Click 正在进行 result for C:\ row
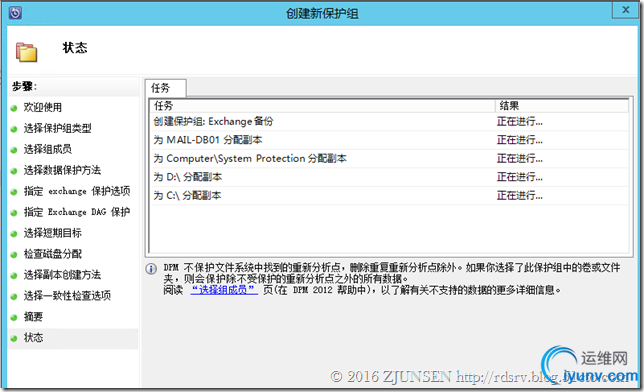Image resolution: width=644 pixels, height=392 pixels. pyautogui.click(x=520, y=196)
